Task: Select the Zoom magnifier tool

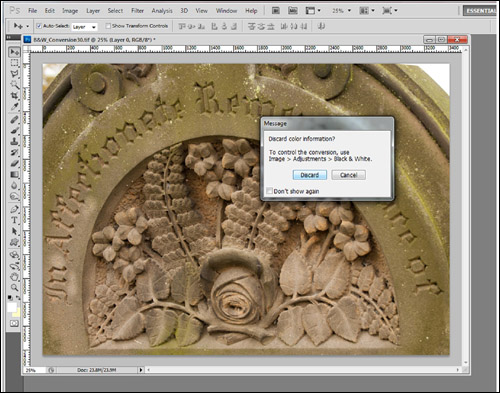Action: pos(14,287)
